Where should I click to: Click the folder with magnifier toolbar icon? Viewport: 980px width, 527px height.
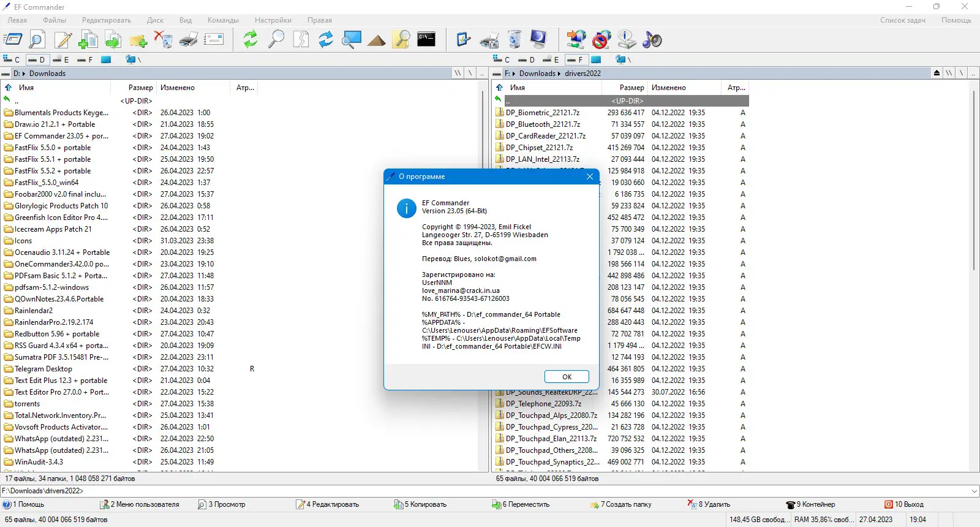click(402, 40)
